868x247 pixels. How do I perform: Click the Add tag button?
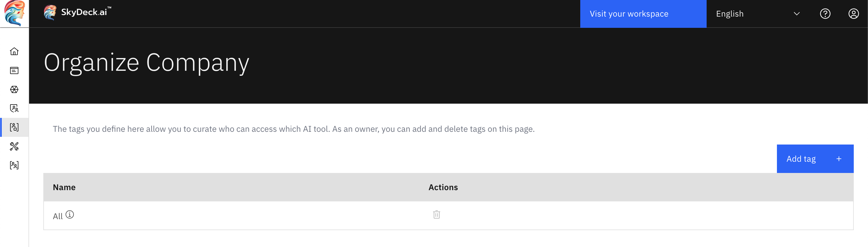[x=815, y=159]
